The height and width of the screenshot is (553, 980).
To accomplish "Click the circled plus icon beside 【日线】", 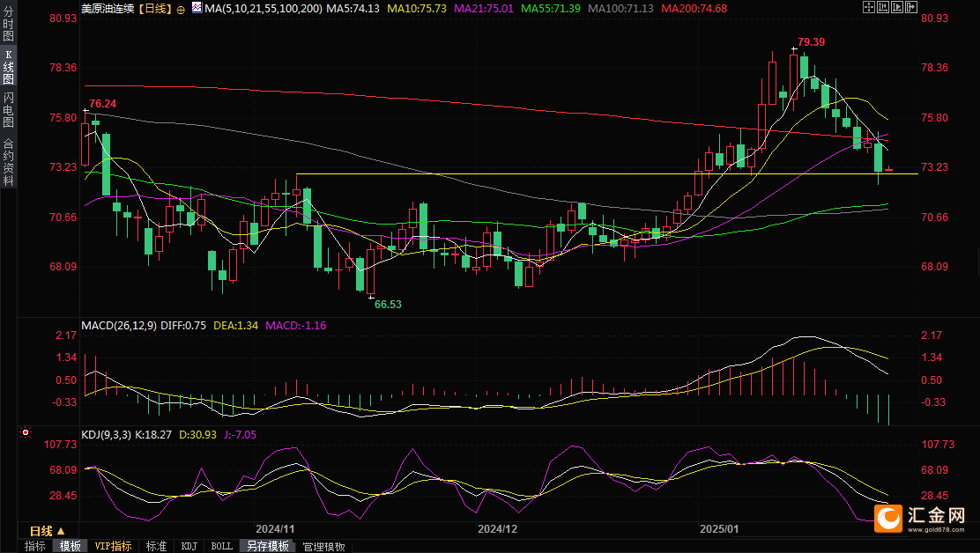I will tap(181, 9).
